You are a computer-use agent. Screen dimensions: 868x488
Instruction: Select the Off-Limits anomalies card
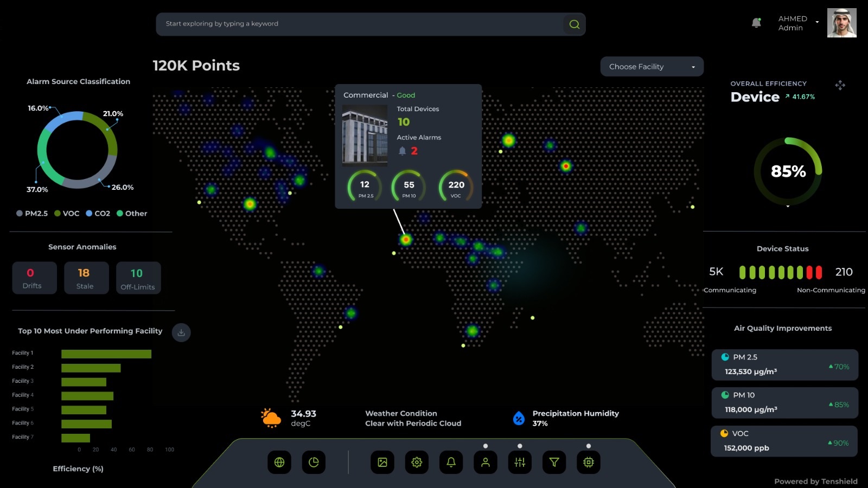(138, 278)
